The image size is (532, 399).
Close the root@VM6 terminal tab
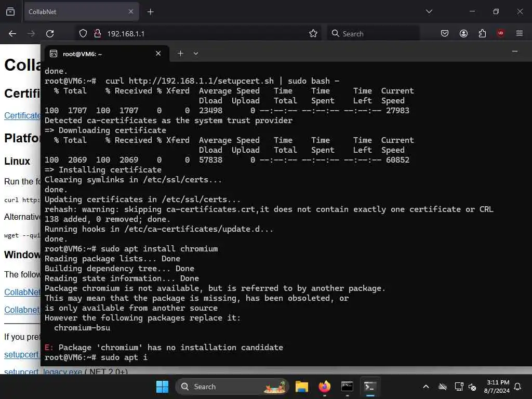[x=158, y=54]
